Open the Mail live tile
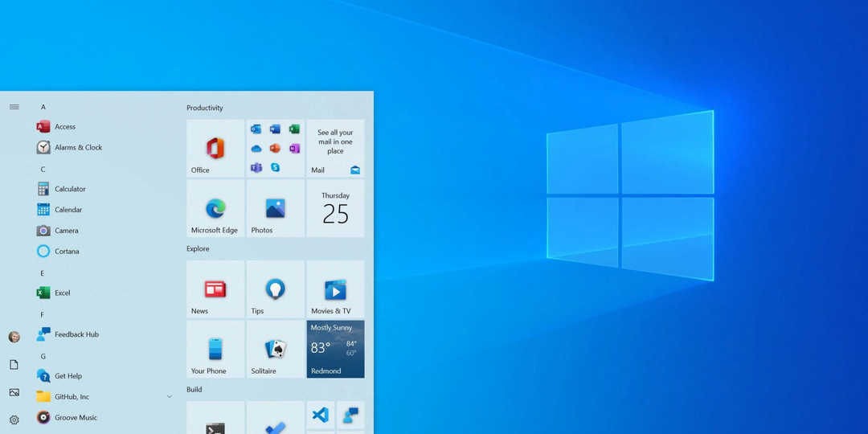868x434 pixels. [335, 149]
